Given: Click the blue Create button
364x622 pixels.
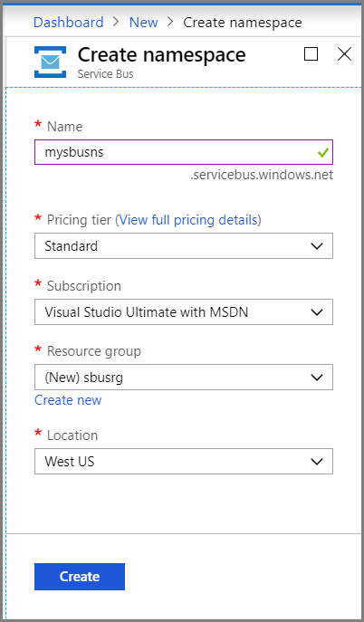Looking at the screenshot, I should [x=80, y=577].
